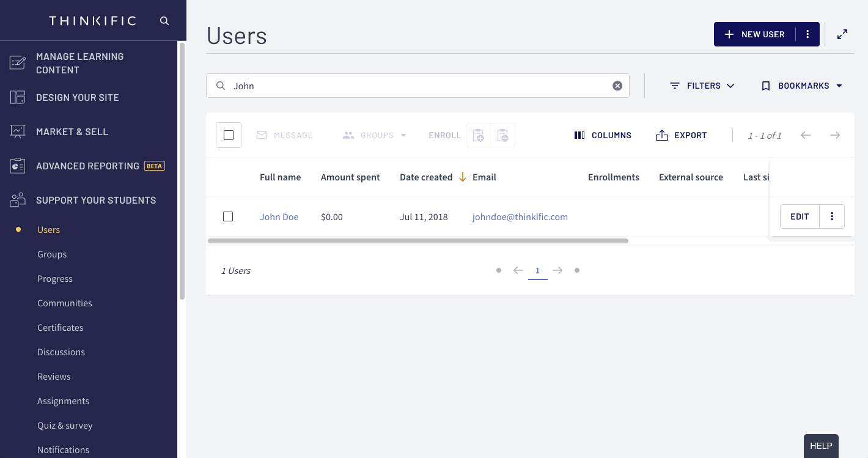Click the Enroll label in toolbar
868x458 pixels.
(x=445, y=135)
